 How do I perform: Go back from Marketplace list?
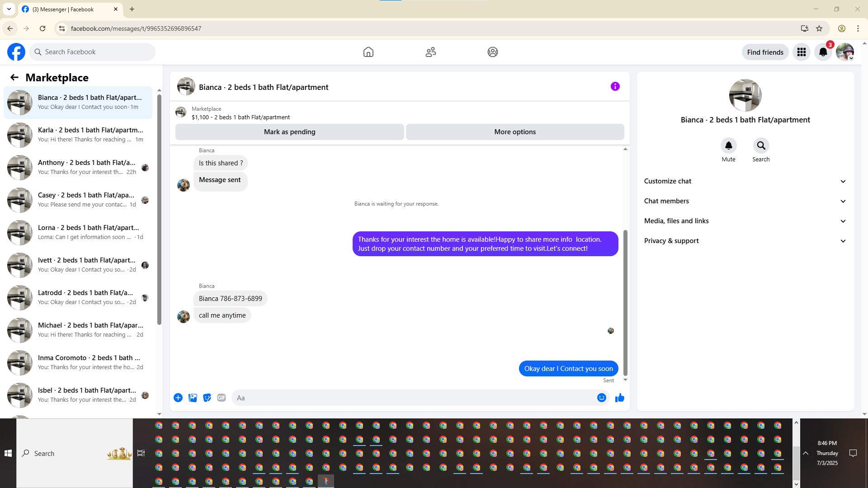14,77
